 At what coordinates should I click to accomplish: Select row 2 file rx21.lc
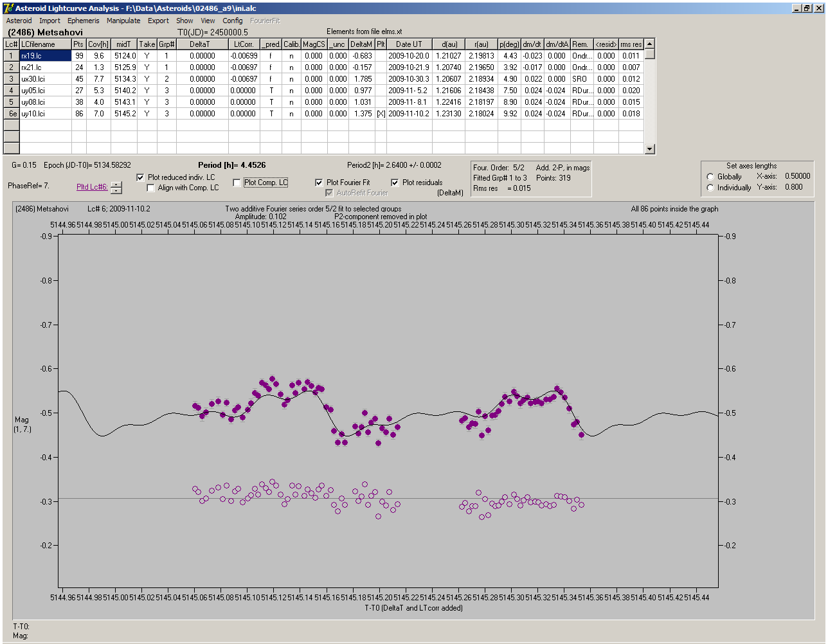pyautogui.click(x=45, y=67)
